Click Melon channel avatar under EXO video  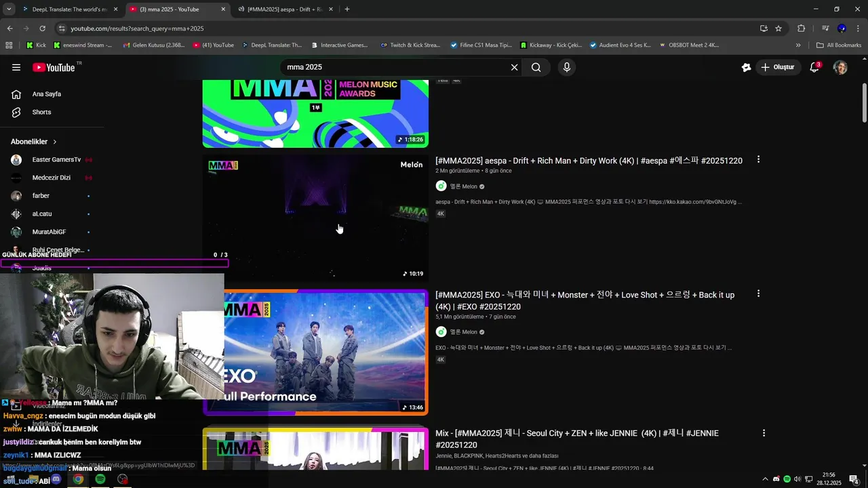[x=441, y=332]
